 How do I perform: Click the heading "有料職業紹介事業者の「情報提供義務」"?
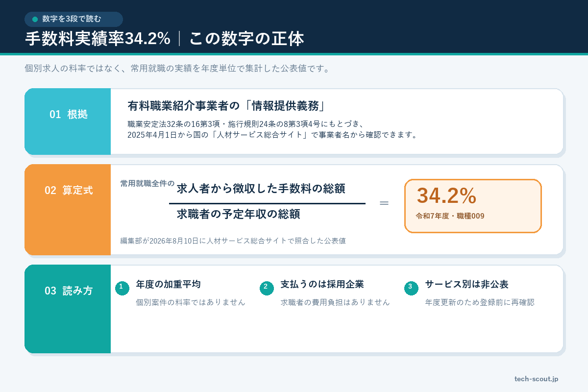coord(227,106)
